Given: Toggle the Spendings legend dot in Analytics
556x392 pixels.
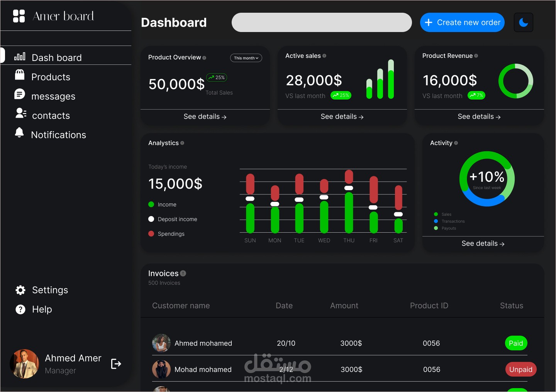Looking at the screenshot, I should [x=151, y=234].
